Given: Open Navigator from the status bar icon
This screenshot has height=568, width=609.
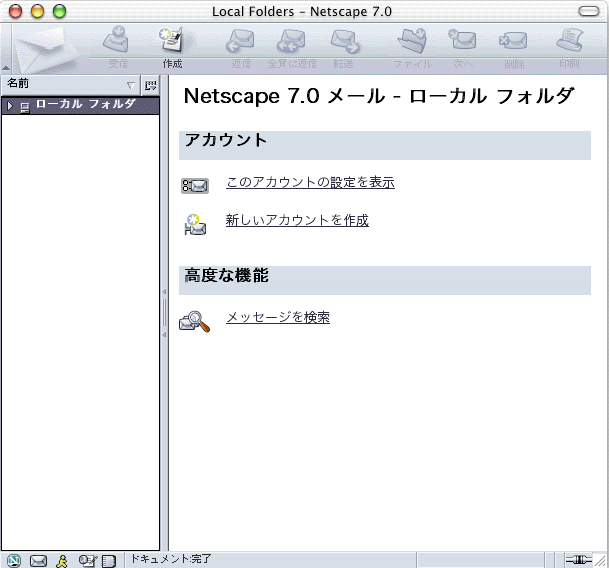Looking at the screenshot, I should click(14, 560).
